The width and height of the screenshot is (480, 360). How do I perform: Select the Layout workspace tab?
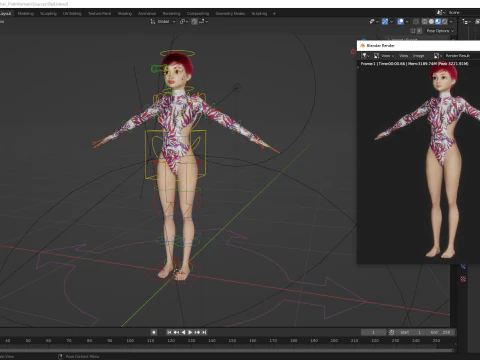click(x=5, y=14)
